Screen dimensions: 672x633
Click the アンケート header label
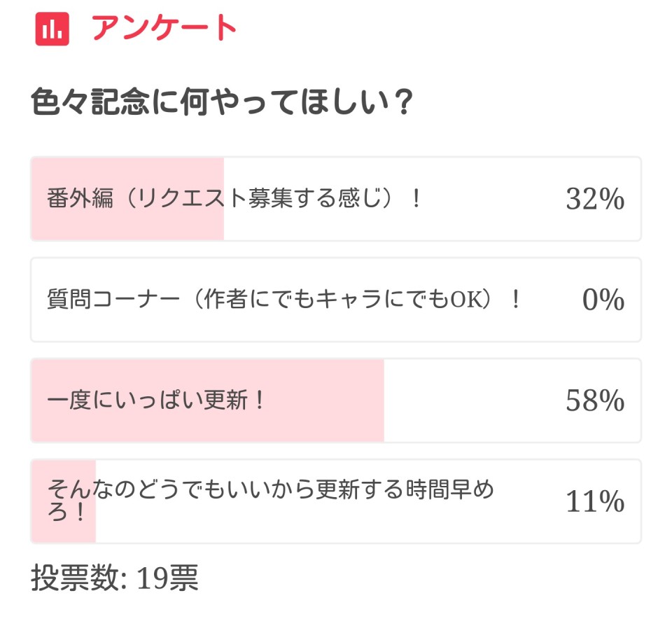coord(164,29)
